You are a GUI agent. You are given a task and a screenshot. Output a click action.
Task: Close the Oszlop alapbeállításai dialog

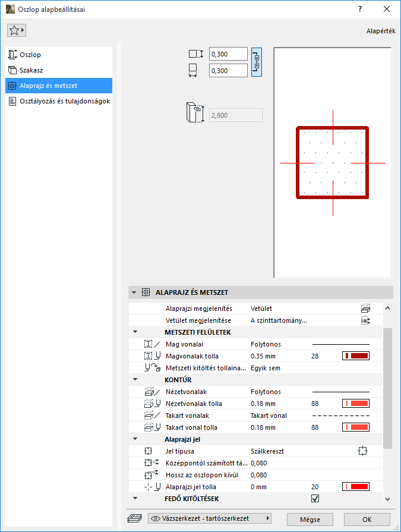[x=386, y=9]
